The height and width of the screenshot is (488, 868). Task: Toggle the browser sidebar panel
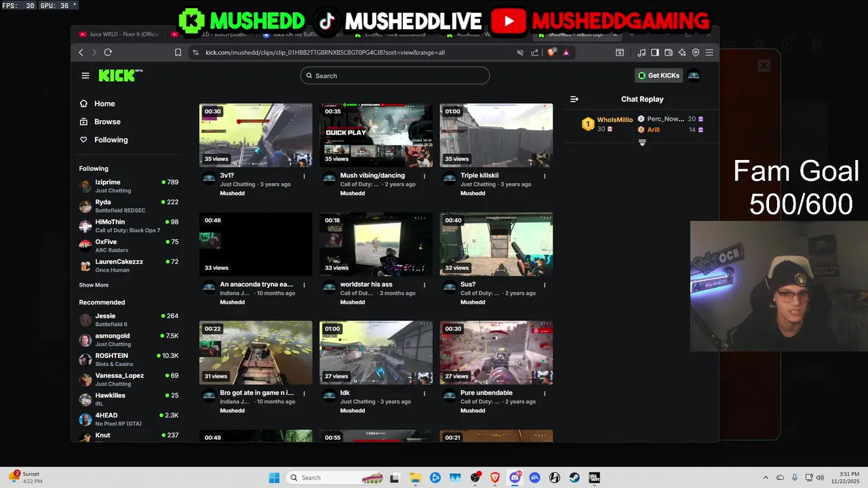click(655, 52)
